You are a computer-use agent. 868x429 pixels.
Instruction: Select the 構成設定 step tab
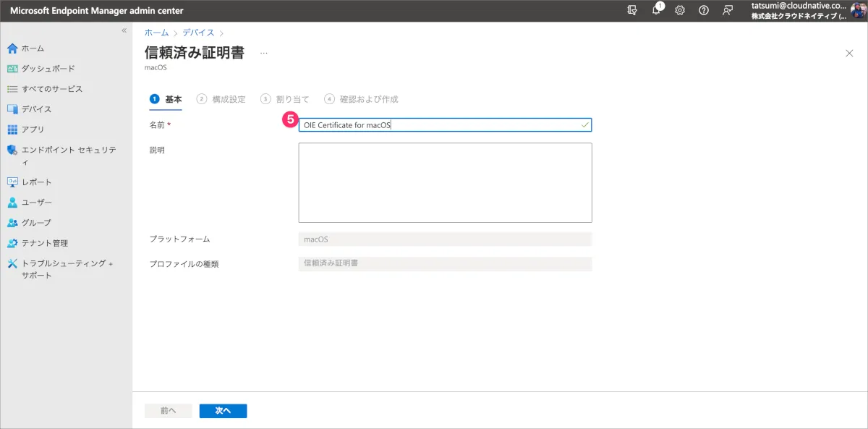(x=221, y=99)
